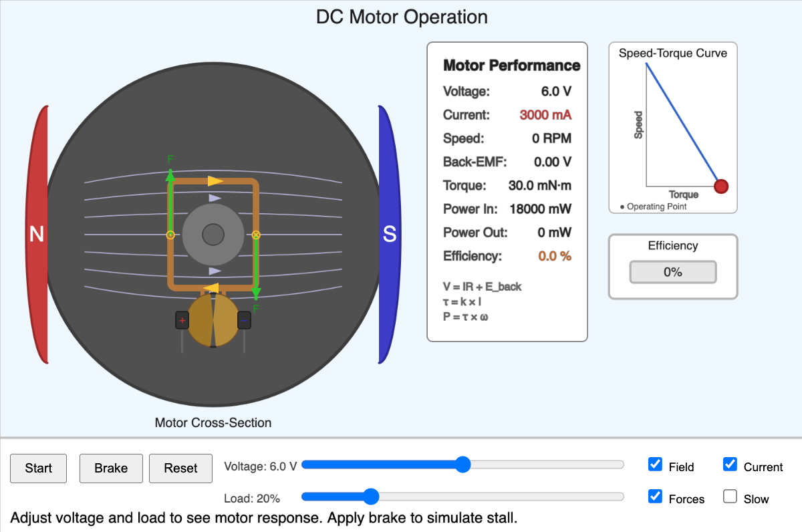Click the blue S pole magnet

click(x=389, y=234)
